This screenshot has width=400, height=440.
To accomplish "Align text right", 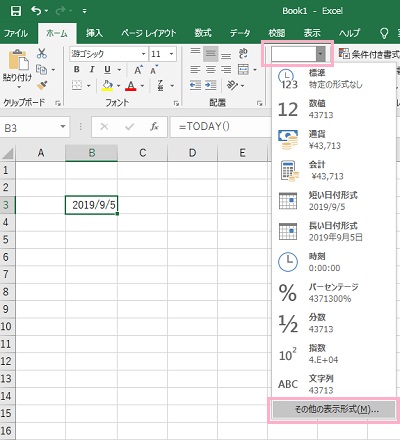I will click(x=226, y=69).
